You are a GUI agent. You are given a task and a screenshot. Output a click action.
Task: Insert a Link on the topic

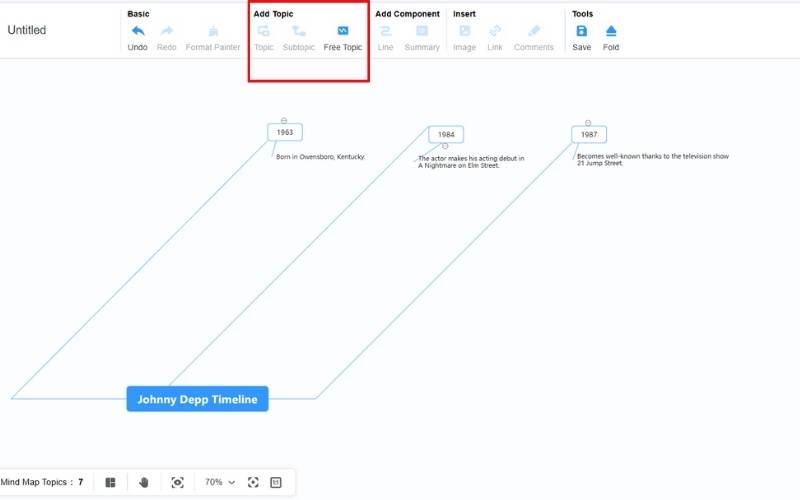pyautogui.click(x=494, y=38)
